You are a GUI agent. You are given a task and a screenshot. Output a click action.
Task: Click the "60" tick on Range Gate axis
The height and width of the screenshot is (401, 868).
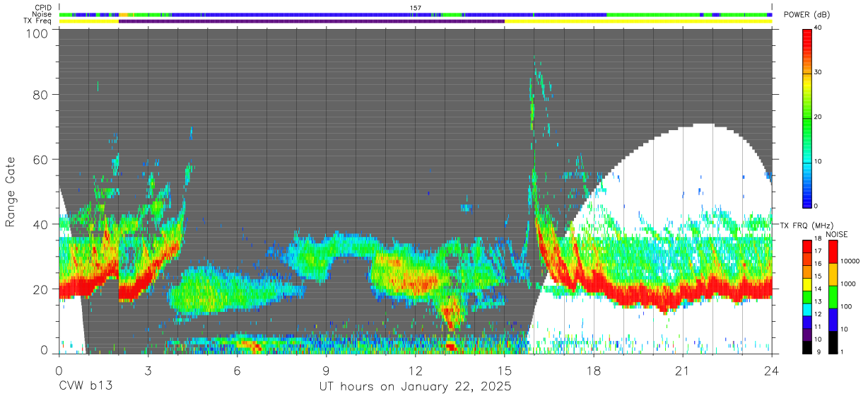pos(41,160)
